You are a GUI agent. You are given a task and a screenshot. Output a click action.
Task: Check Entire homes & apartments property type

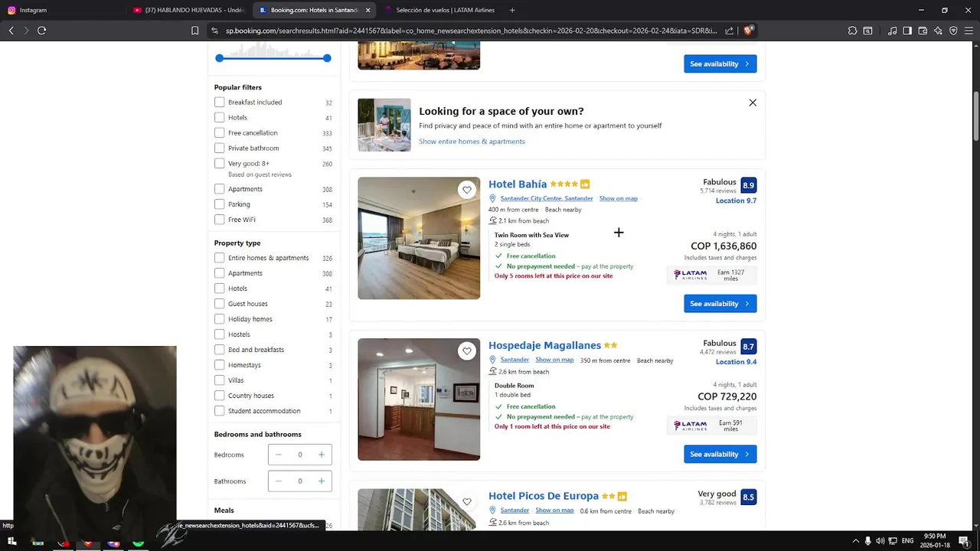tap(220, 258)
